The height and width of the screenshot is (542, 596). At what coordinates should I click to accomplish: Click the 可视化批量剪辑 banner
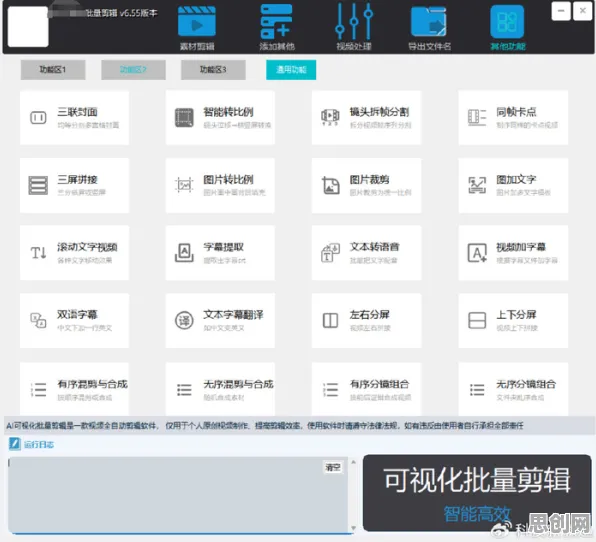click(477, 493)
